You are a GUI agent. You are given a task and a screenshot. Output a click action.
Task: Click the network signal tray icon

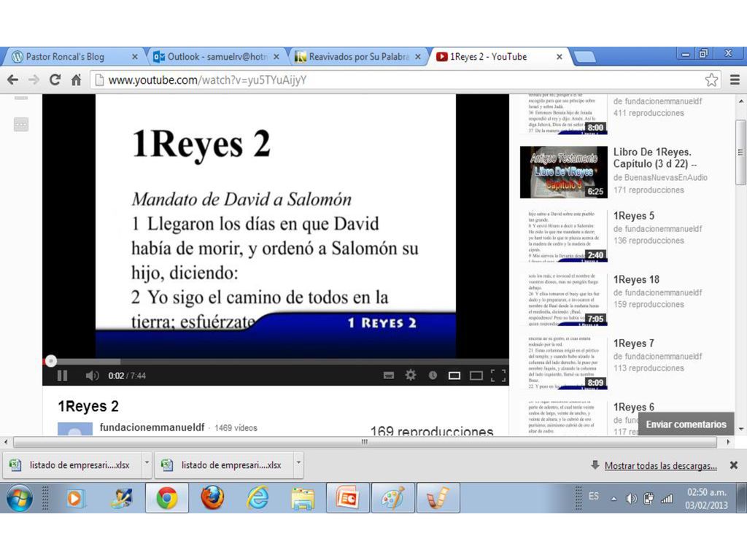[667, 499]
